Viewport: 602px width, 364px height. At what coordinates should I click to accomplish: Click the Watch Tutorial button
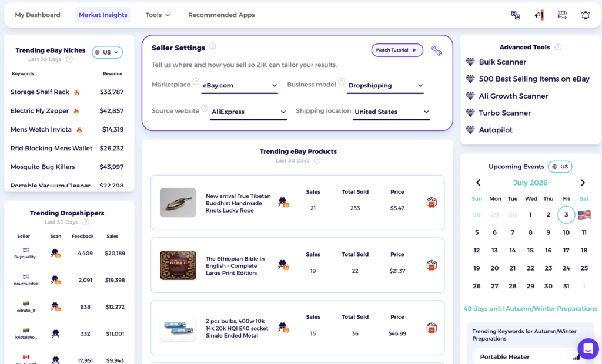pos(397,50)
